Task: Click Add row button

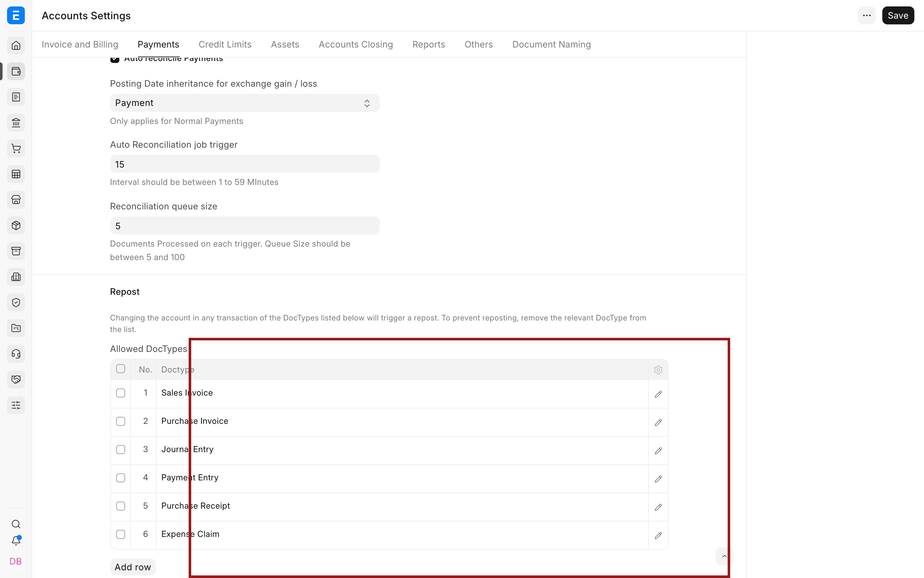Action: [x=133, y=567]
